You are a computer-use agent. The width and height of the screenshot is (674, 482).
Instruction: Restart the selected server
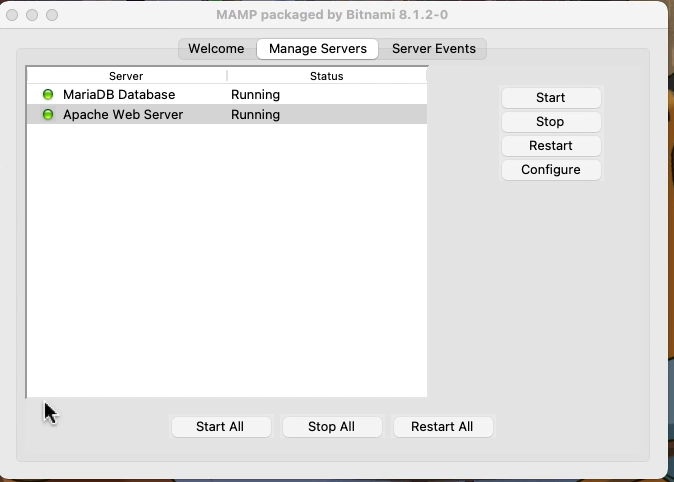tap(551, 146)
